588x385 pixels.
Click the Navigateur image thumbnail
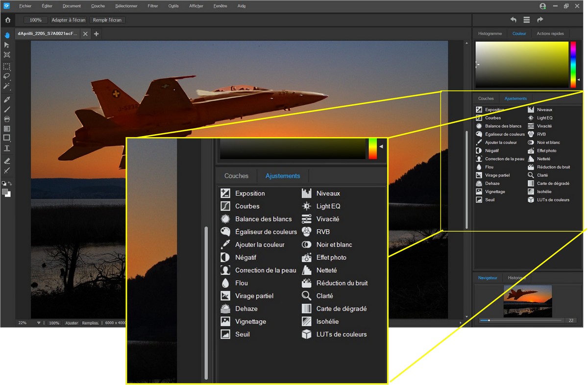[528, 301]
